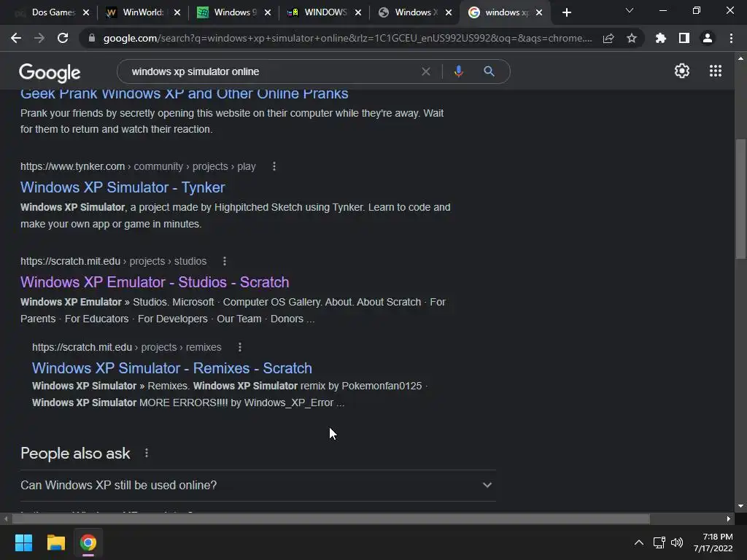747x560 pixels.
Task: Go forward to the next page
Action: tap(39, 38)
